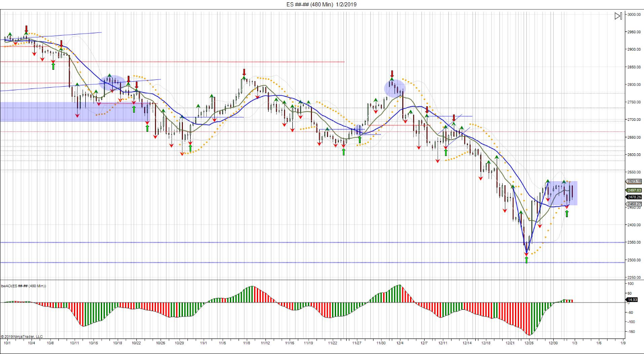Click the 2600.00 price axis label
Screen dimensions: 644x354
(x=635, y=155)
